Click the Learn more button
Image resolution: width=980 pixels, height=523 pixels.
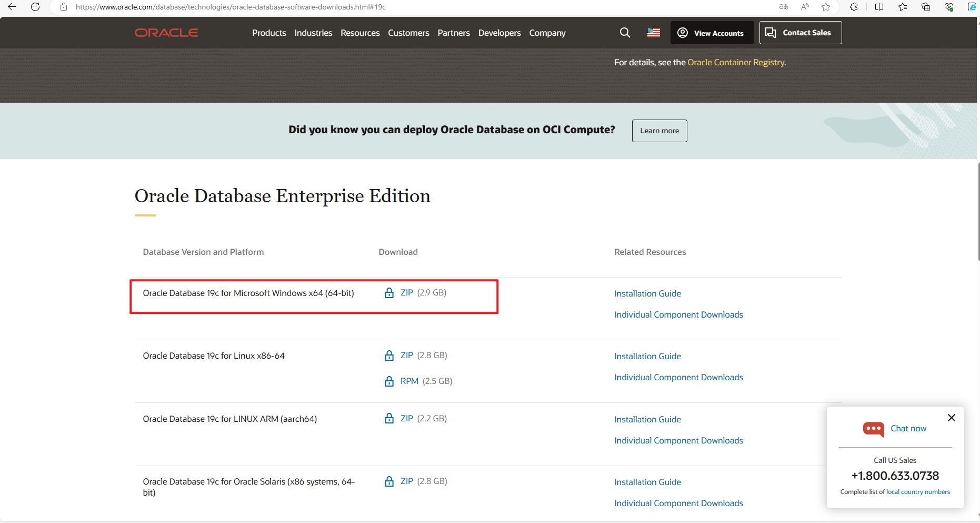coord(659,131)
